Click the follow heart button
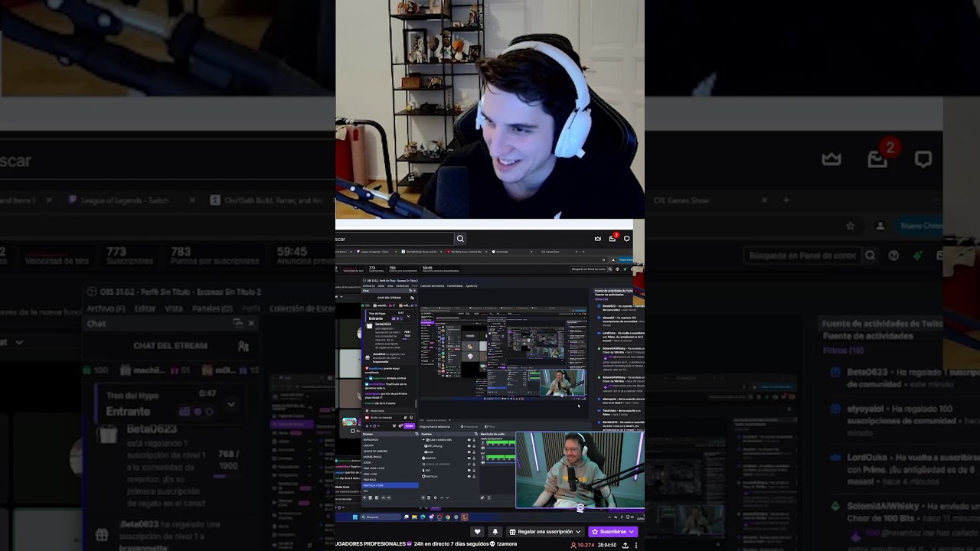 tap(478, 531)
